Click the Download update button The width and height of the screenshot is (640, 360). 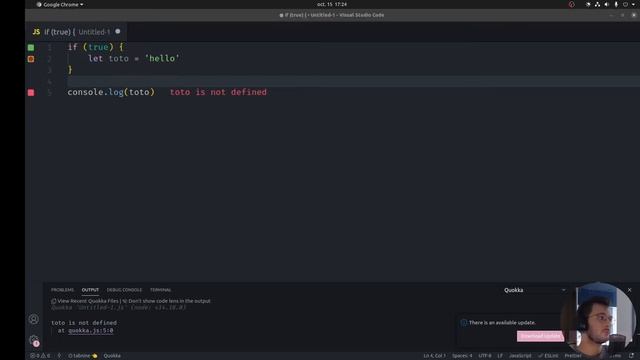(x=541, y=336)
